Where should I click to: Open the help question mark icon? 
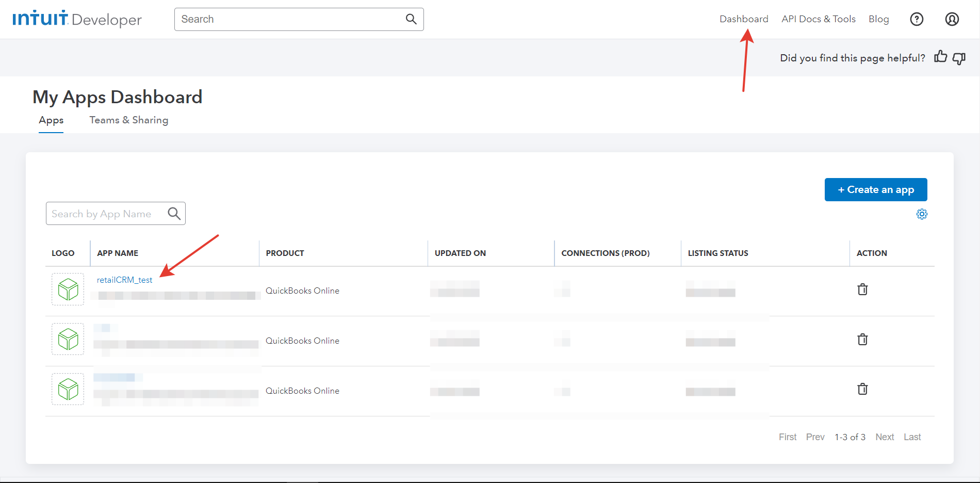pyautogui.click(x=917, y=19)
